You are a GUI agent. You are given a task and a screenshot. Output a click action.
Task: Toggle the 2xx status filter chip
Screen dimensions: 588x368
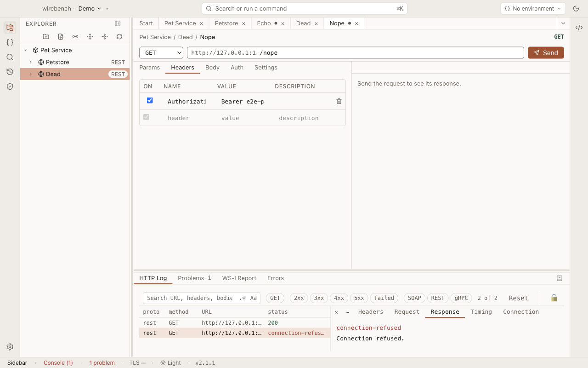[299, 298]
